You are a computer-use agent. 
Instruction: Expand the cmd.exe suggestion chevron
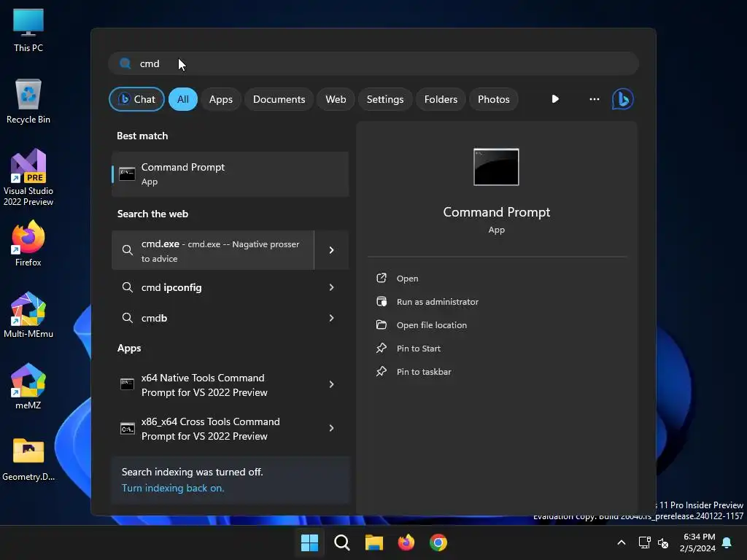coord(332,251)
